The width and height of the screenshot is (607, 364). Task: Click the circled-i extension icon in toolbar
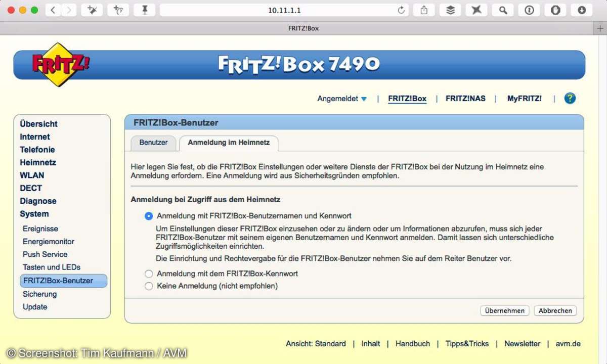pyautogui.click(x=529, y=10)
